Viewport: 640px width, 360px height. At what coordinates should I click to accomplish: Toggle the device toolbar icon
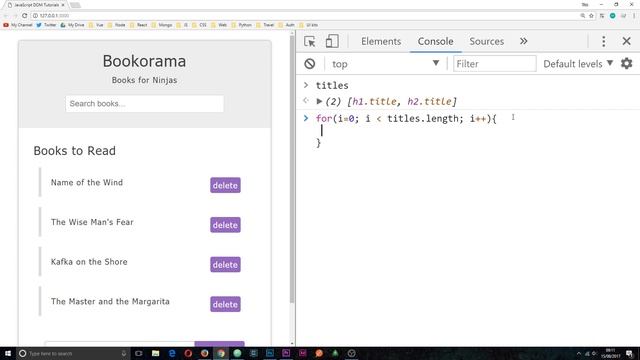[x=332, y=41]
